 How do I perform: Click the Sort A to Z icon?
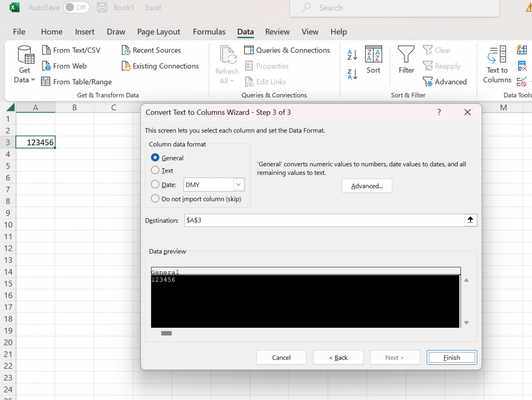(x=352, y=55)
